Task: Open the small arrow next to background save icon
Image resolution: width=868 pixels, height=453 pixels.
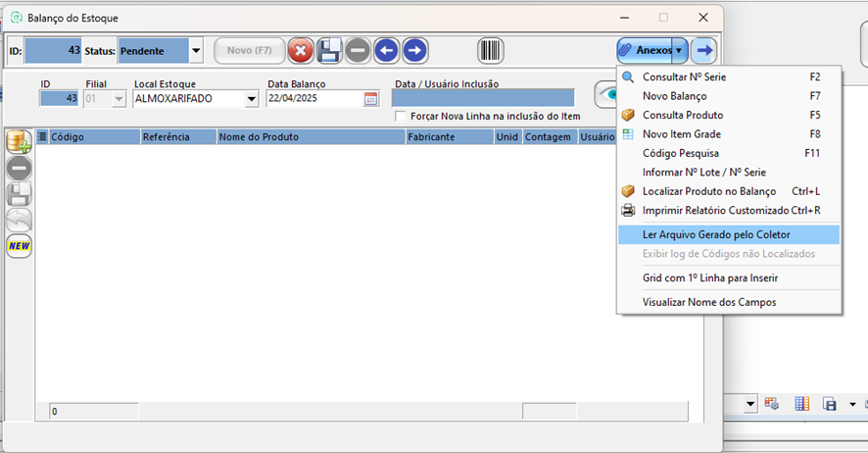Action: click(852, 404)
